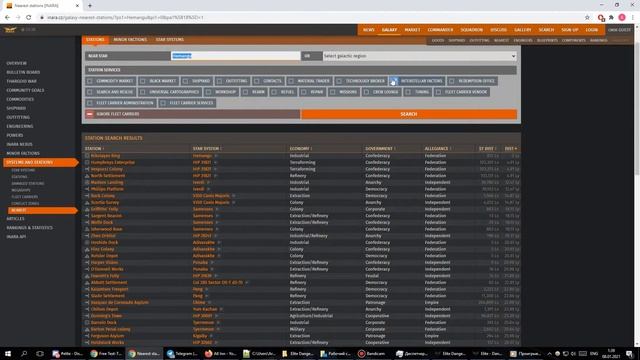640x360 pixels.
Task: Open the Sign Up link in top navigation
Action: 570,30
